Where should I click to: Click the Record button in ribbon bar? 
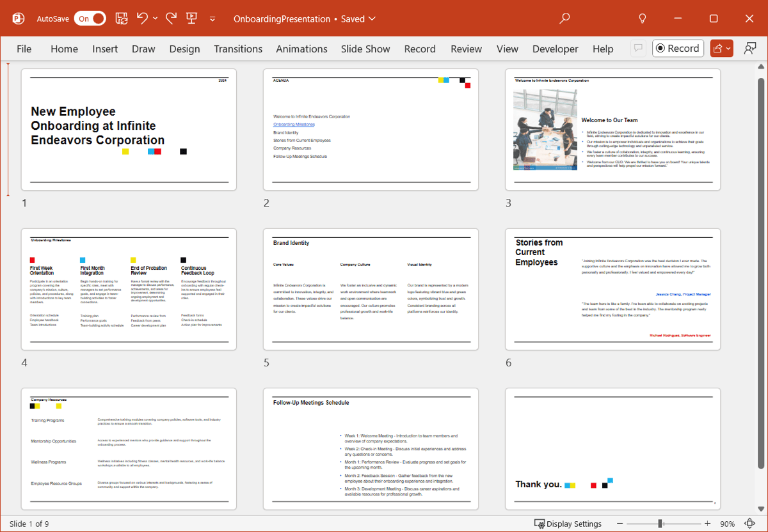[x=678, y=48]
